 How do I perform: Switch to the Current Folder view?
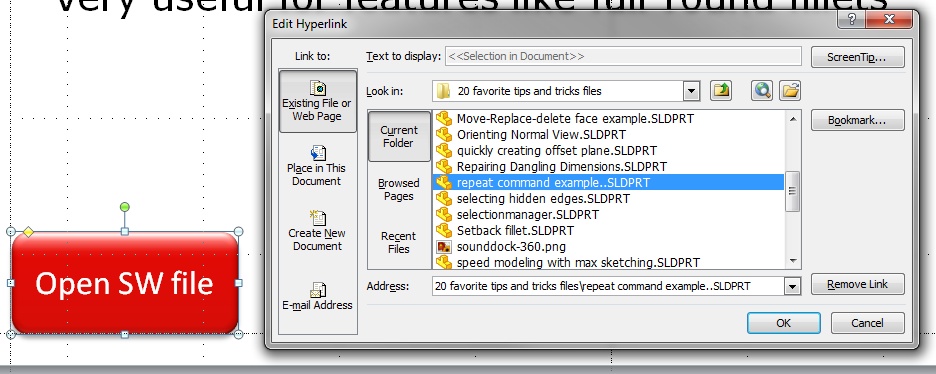[x=399, y=136]
